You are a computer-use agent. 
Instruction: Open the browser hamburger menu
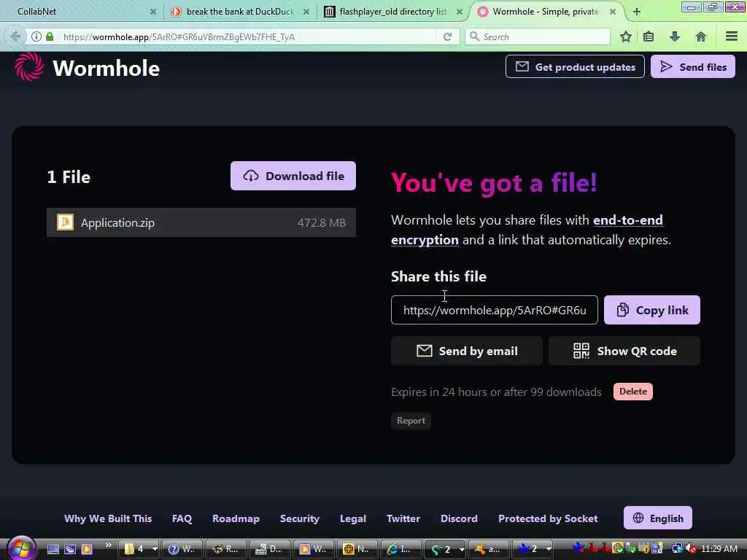[732, 36]
